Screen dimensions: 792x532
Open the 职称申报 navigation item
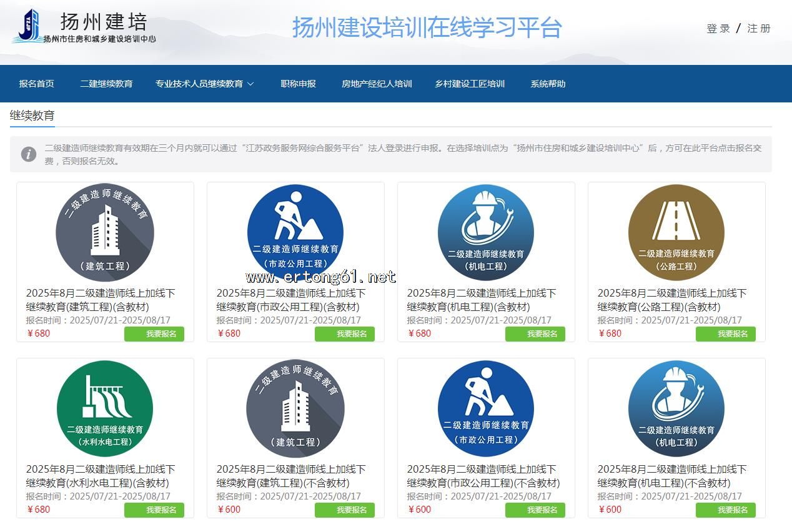298,84
